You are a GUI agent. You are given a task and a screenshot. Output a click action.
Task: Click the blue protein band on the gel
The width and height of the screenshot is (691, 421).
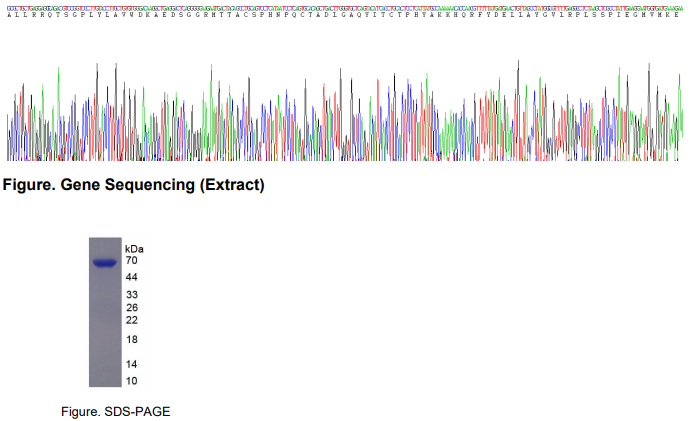click(105, 263)
